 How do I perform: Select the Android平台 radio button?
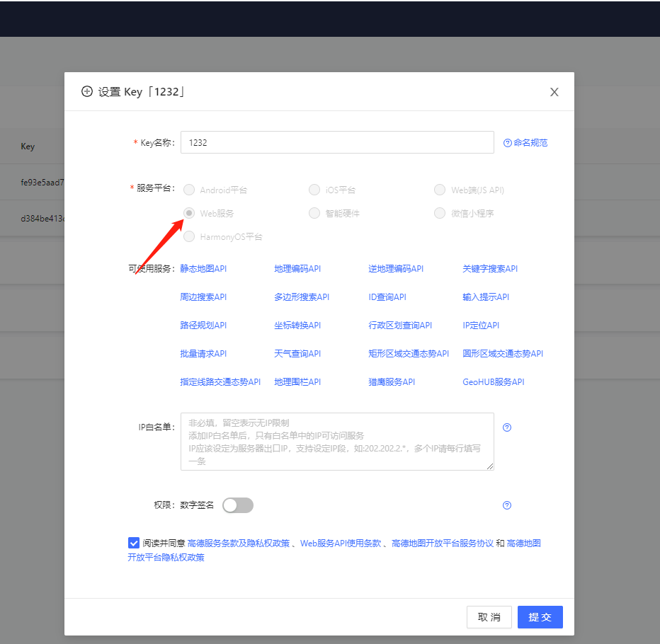pos(189,190)
